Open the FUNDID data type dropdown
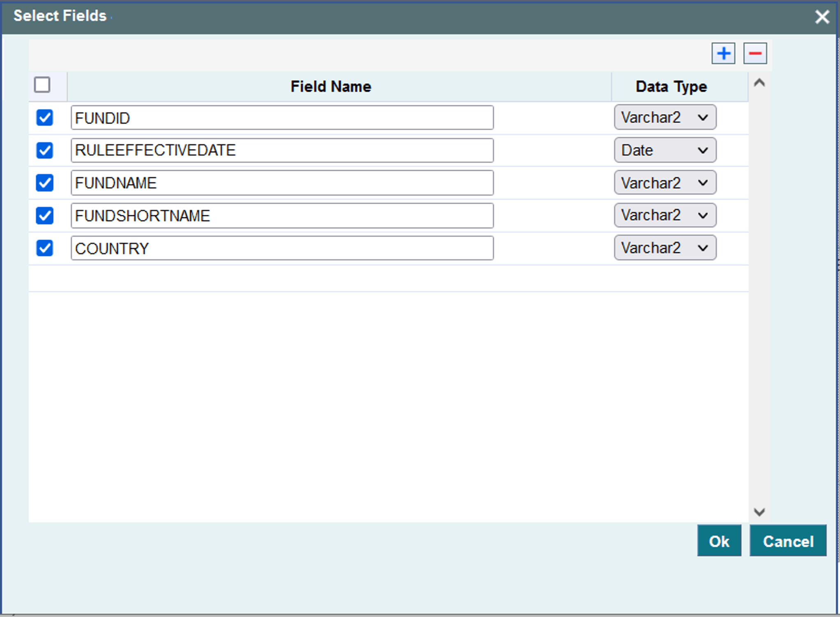This screenshot has height=617, width=840. [665, 117]
